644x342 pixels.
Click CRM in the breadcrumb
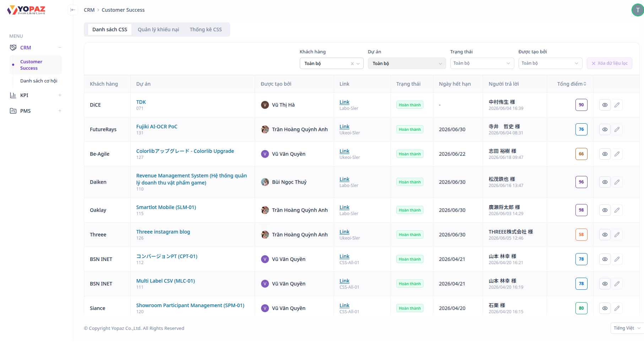tap(89, 10)
